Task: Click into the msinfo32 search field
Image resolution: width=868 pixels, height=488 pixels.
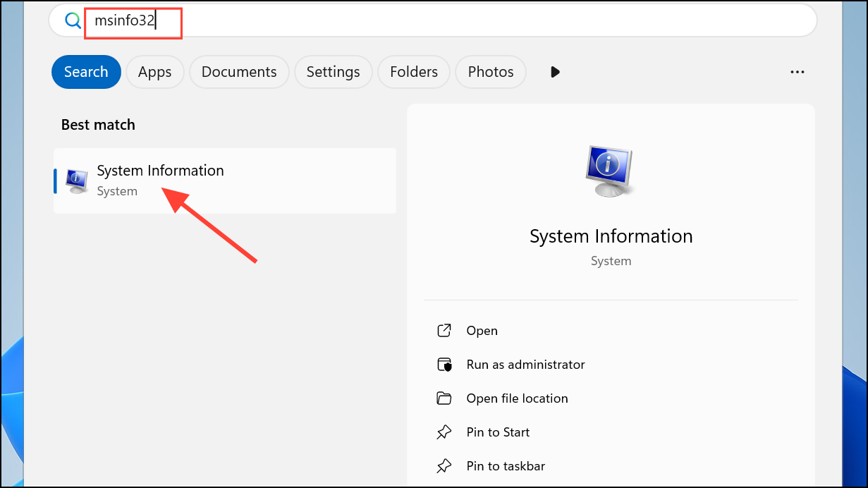Action: click(432, 20)
